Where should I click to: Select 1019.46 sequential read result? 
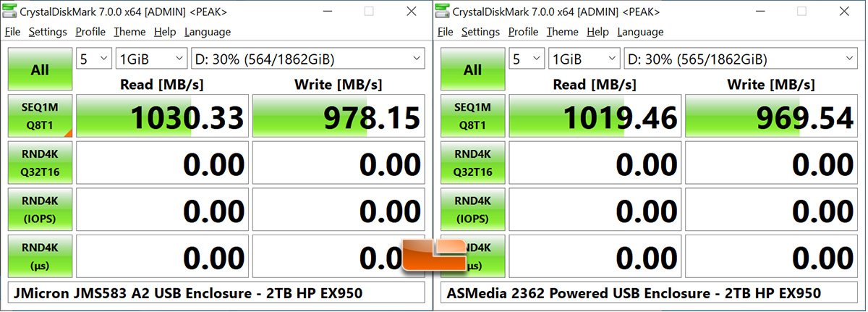tap(595, 116)
